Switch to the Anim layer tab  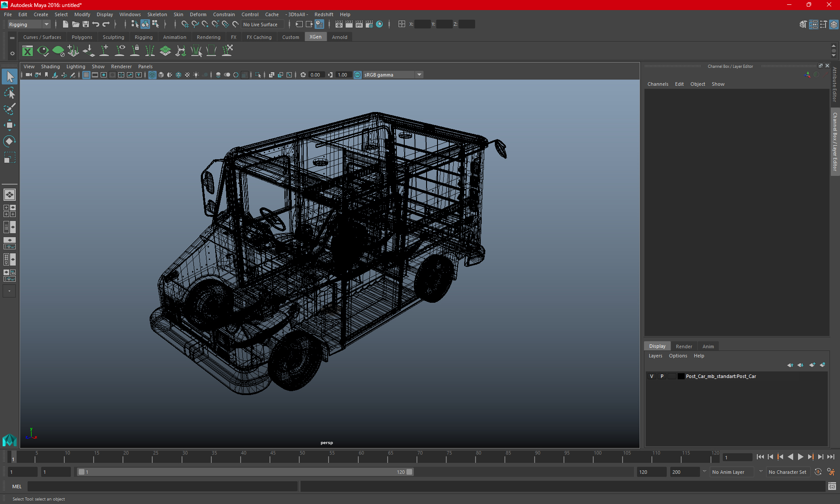pyautogui.click(x=708, y=346)
